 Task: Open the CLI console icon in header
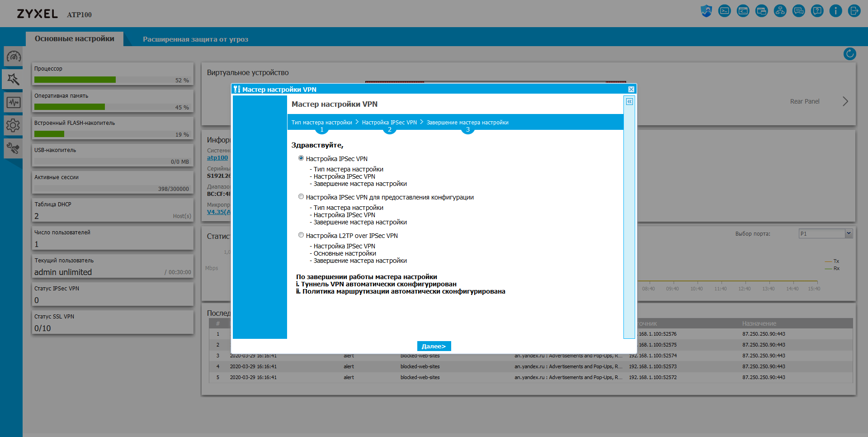coord(724,11)
